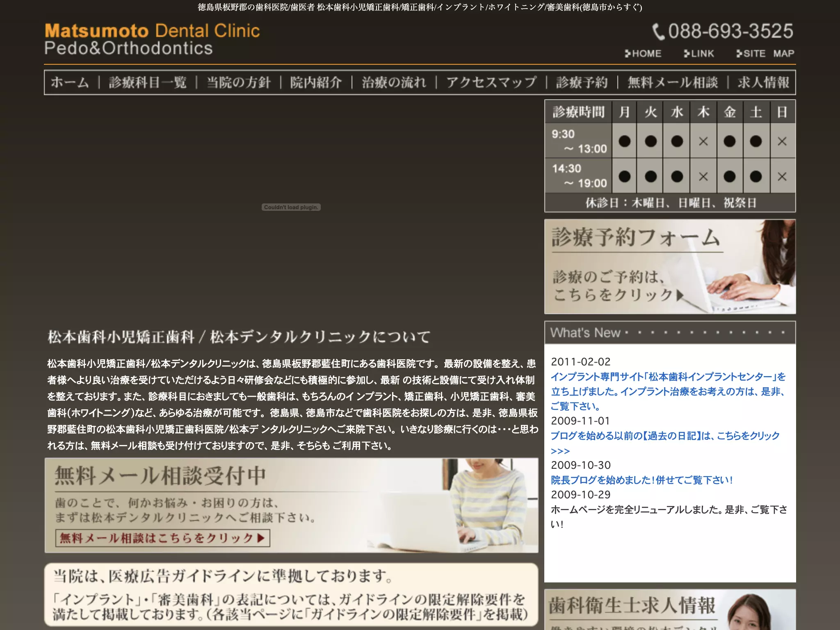Click the Sunday afternoon × mark in schedule

pos(782,176)
